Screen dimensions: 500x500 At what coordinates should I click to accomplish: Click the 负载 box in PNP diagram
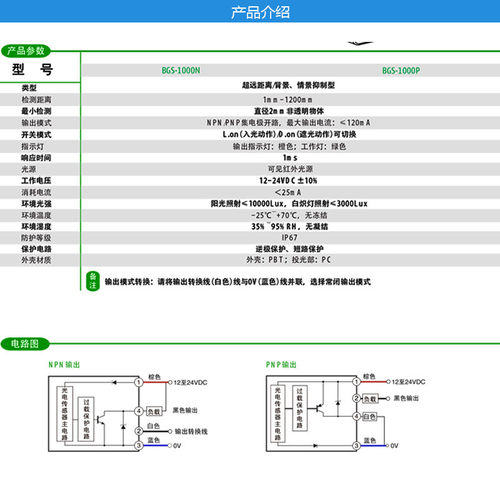pyautogui.click(x=370, y=398)
